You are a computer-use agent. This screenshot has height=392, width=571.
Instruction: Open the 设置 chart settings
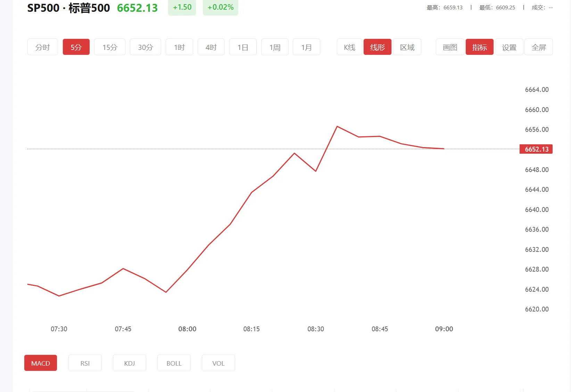click(x=509, y=47)
